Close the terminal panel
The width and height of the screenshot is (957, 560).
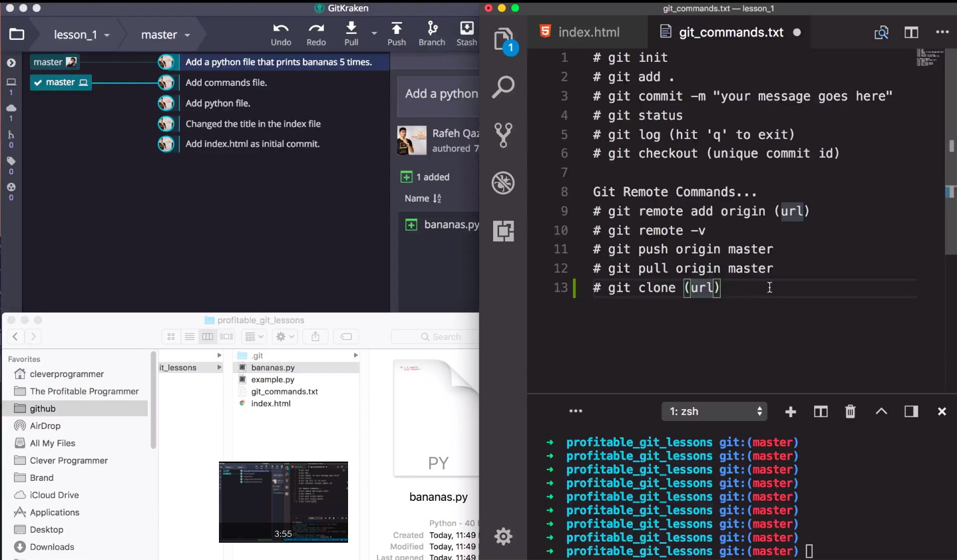(942, 412)
